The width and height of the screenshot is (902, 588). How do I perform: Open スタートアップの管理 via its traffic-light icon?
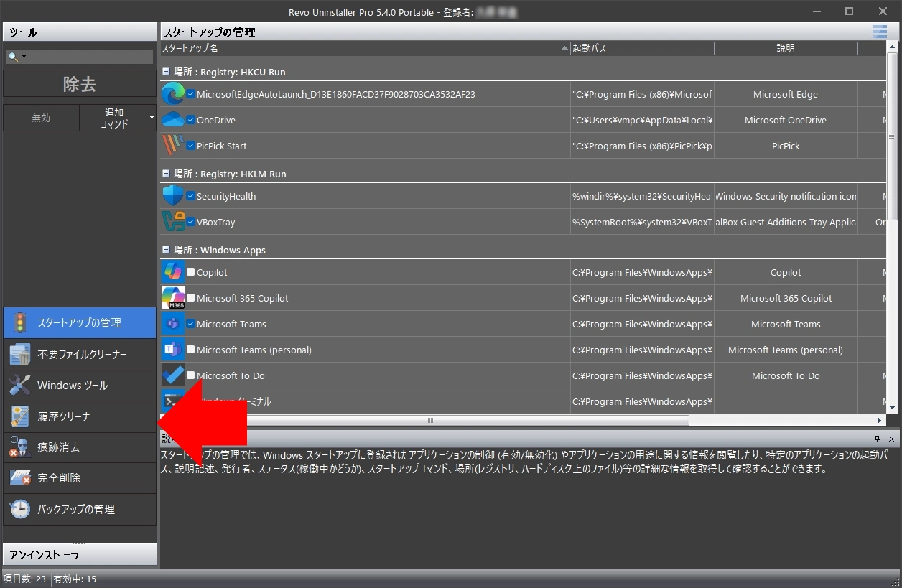click(x=20, y=323)
